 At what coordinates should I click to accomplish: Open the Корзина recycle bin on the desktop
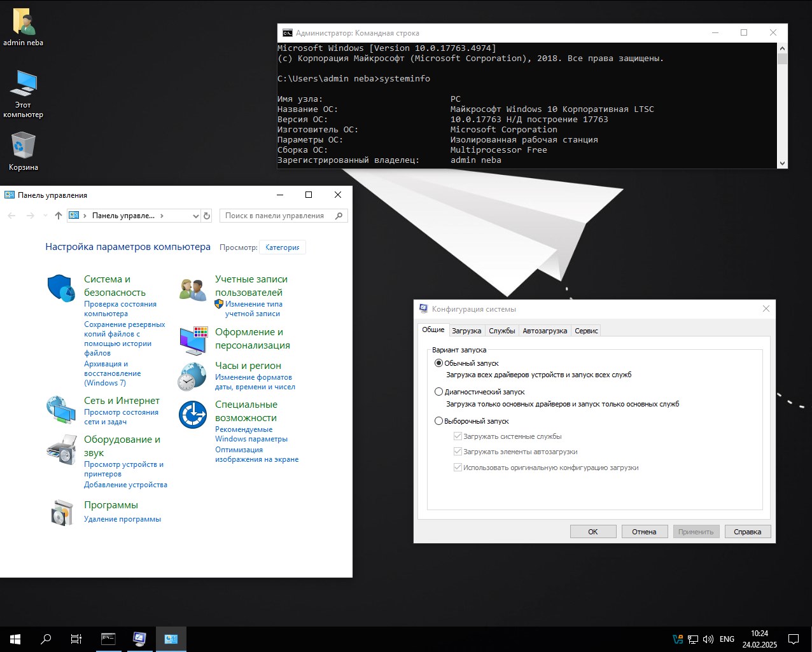click(x=24, y=146)
